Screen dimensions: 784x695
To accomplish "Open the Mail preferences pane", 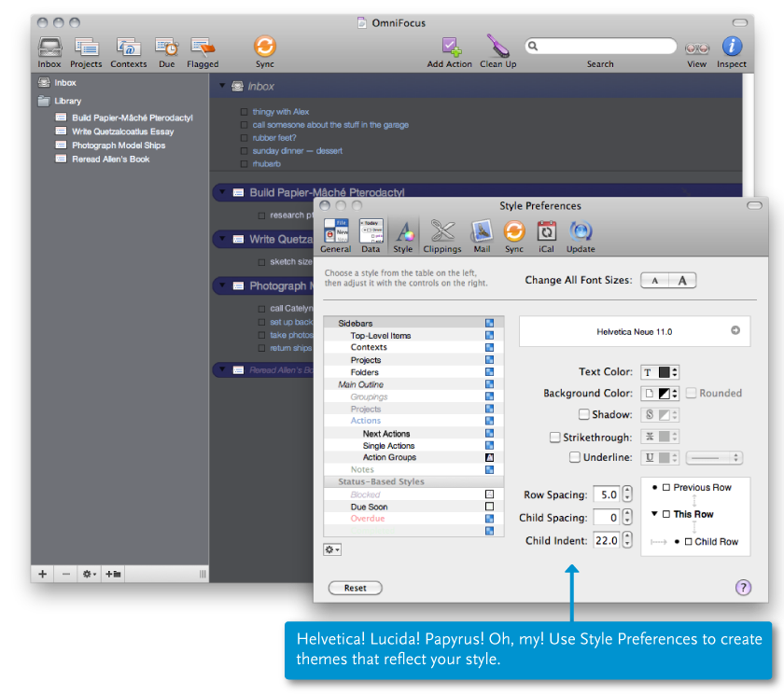I will [x=482, y=236].
